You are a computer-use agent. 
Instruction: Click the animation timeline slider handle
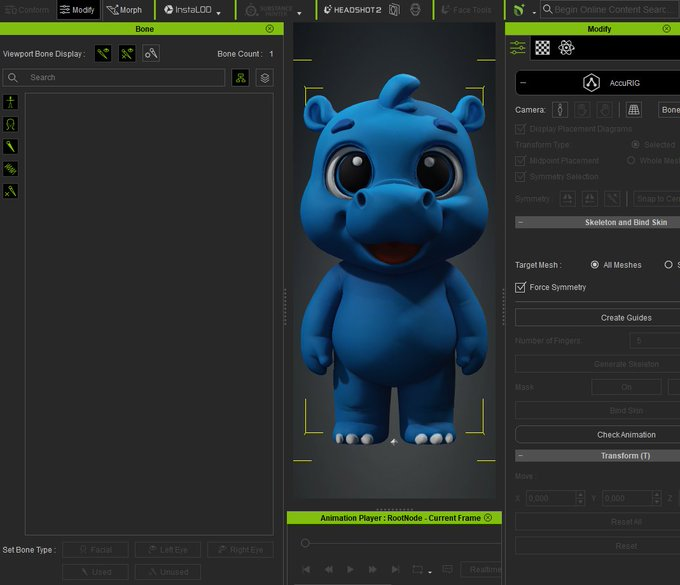point(305,543)
